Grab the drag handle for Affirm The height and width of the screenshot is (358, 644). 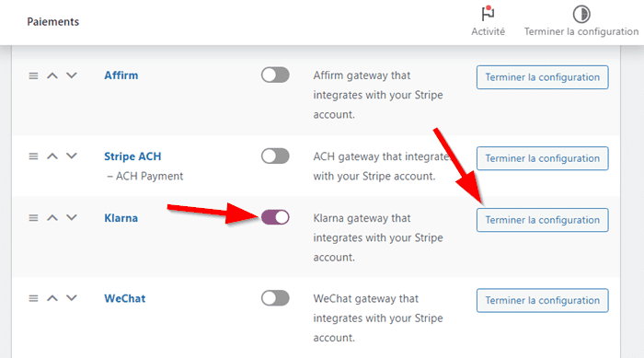point(33,75)
